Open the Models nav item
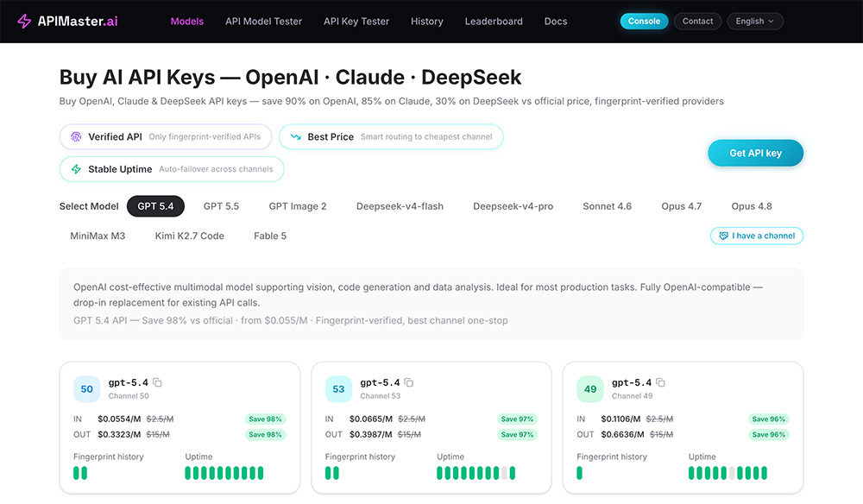Viewport: 863px width, 504px height. click(187, 22)
